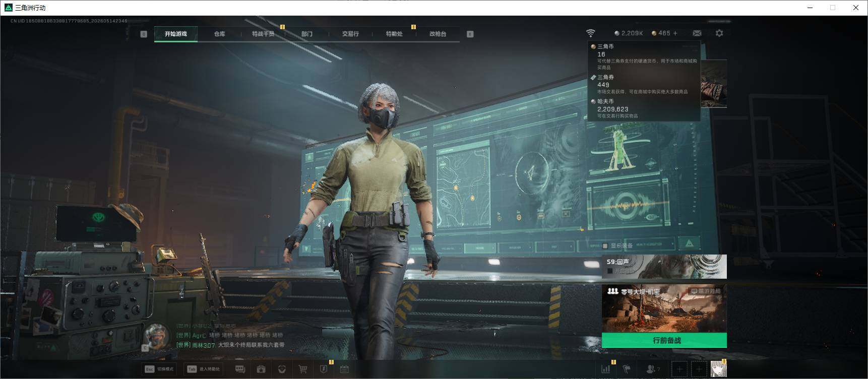Screen dimensions: 868x379
Task: Click the round operator avatar beside the chat
Action: pyautogui.click(x=157, y=336)
